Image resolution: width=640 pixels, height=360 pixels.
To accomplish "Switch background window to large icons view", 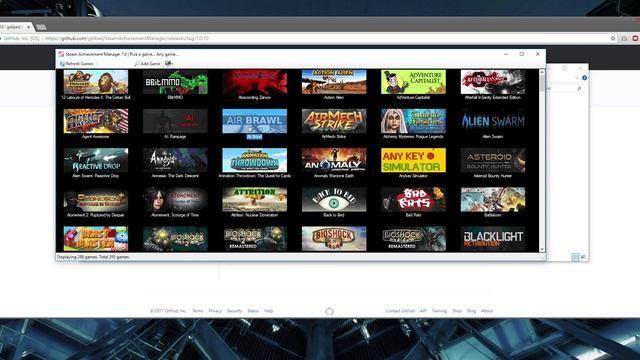I will point(583,257).
